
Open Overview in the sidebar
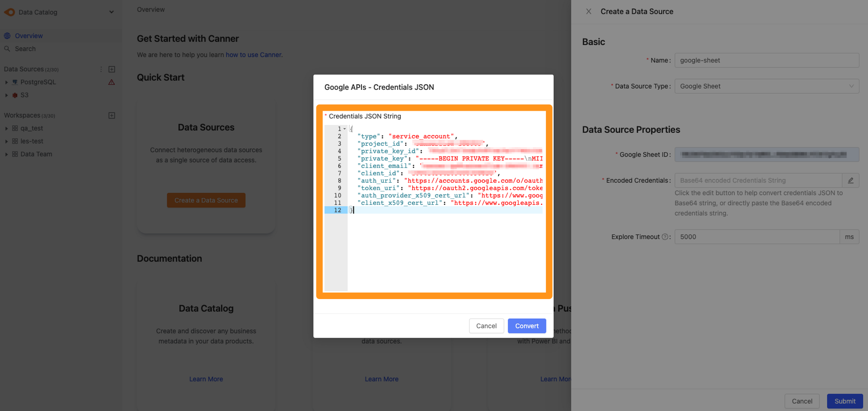pyautogui.click(x=29, y=36)
